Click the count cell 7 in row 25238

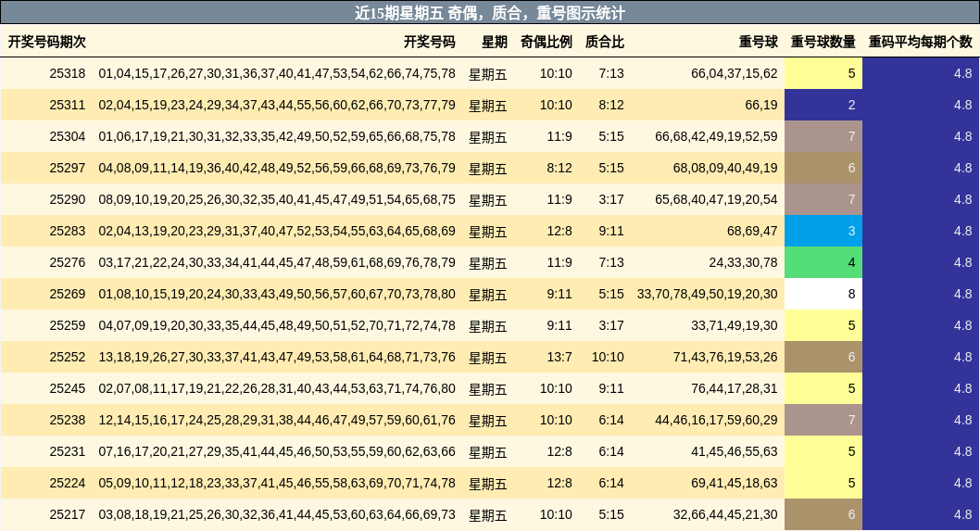(x=823, y=421)
